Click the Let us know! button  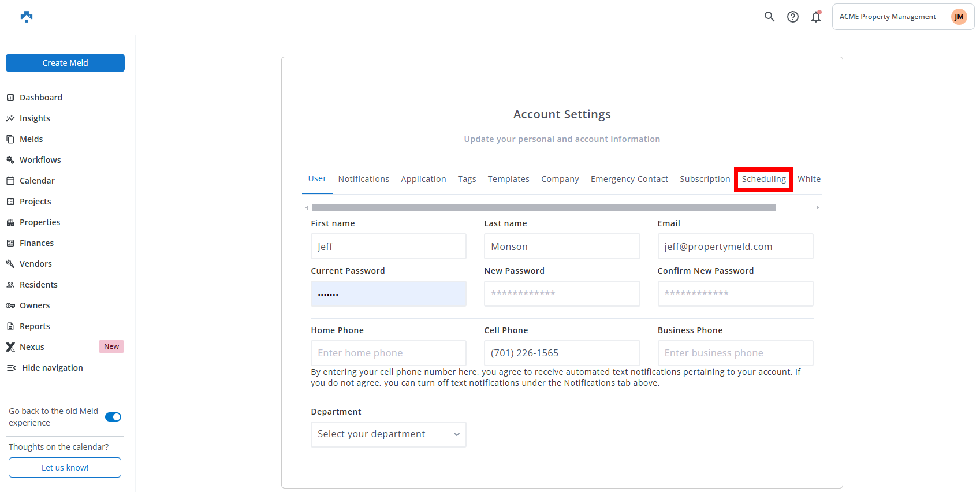[x=65, y=468]
